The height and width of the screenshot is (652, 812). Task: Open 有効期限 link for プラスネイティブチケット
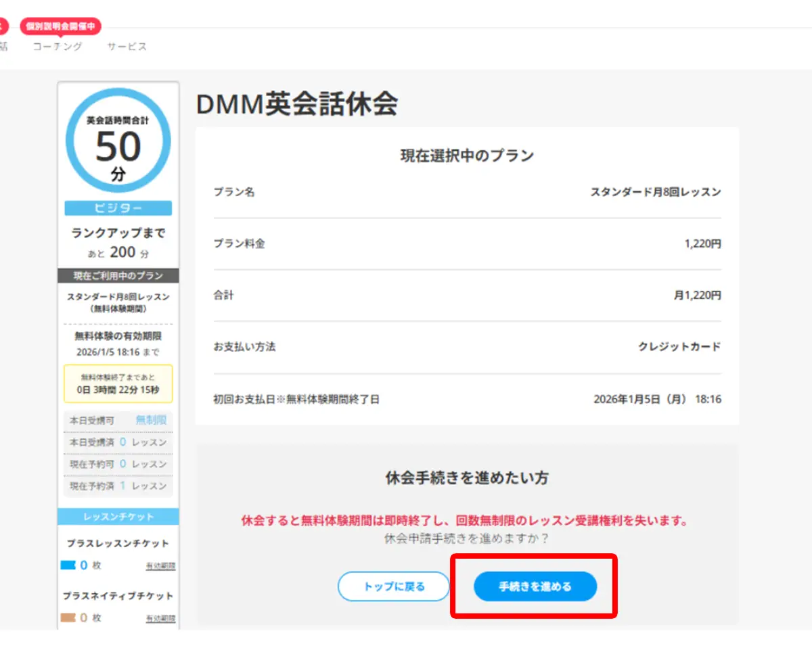(160, 618)
